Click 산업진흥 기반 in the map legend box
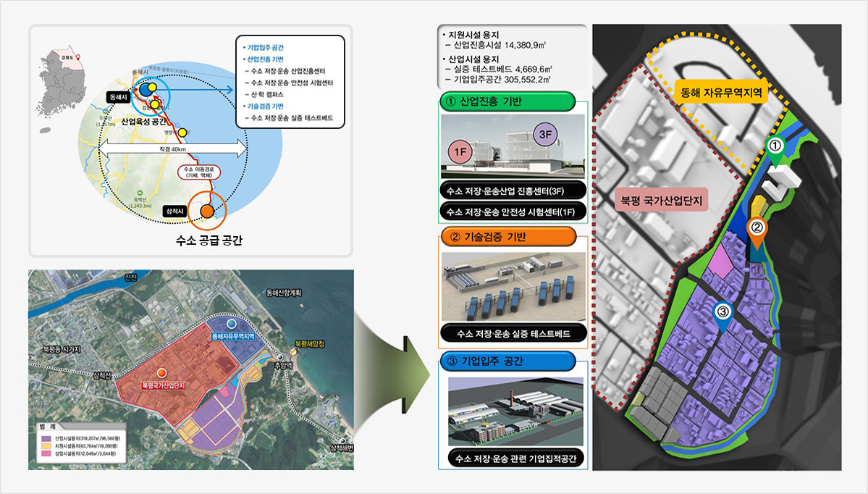Image resolution: width=868 pixels, height=494 pixels. click(265, 59)
